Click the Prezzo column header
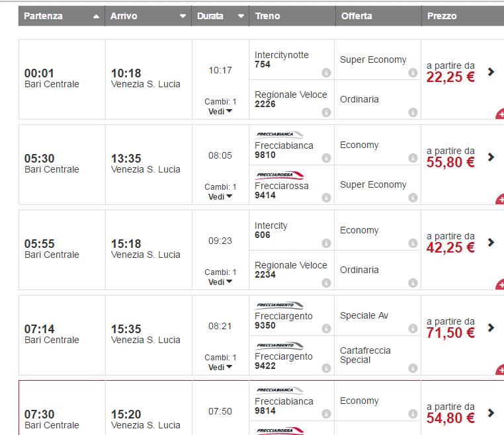Image resolution: width=504 pixels, height=435 pixels. click(x=462, y=16)
